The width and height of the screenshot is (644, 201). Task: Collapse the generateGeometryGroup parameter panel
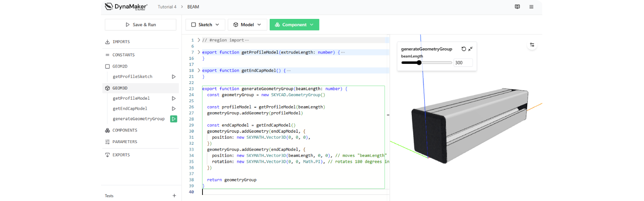470,49
